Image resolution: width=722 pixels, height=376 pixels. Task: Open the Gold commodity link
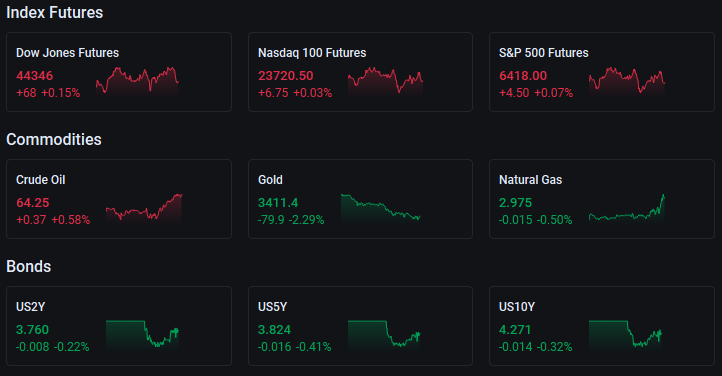click(x=270, y=180)
